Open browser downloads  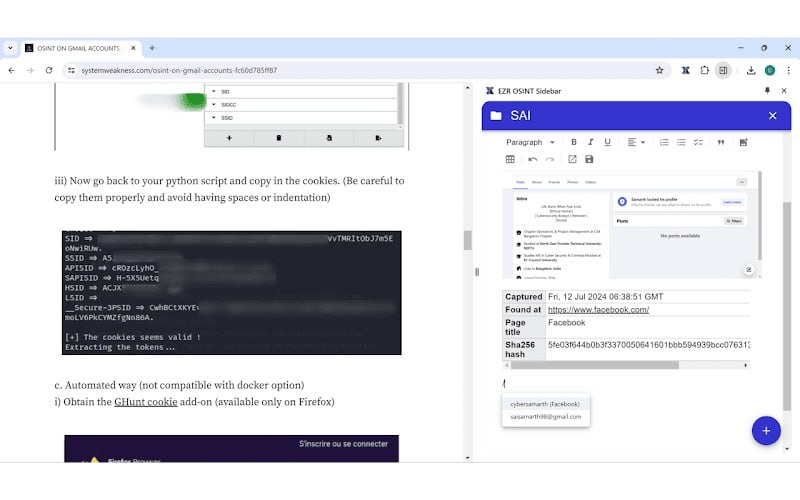click(751, 70)
